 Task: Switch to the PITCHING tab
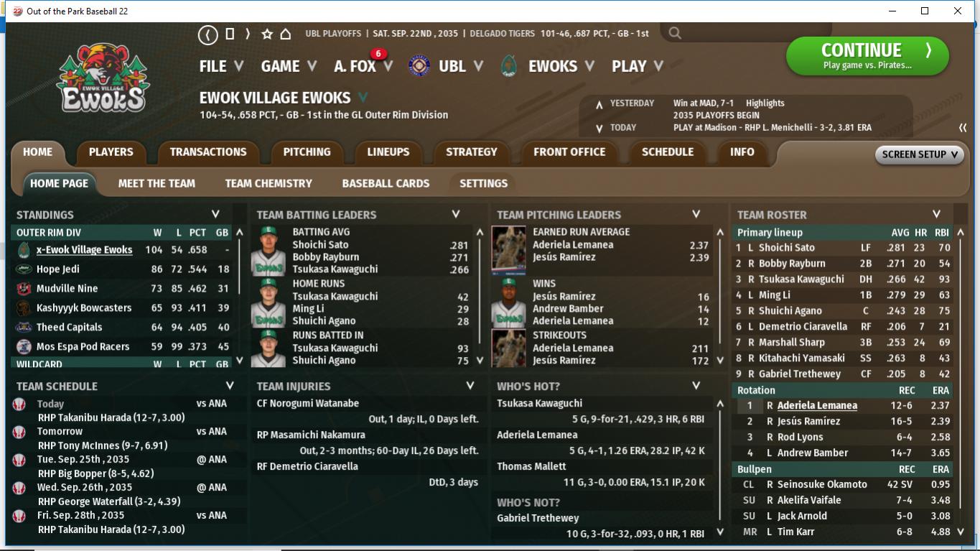coord(307,152)
